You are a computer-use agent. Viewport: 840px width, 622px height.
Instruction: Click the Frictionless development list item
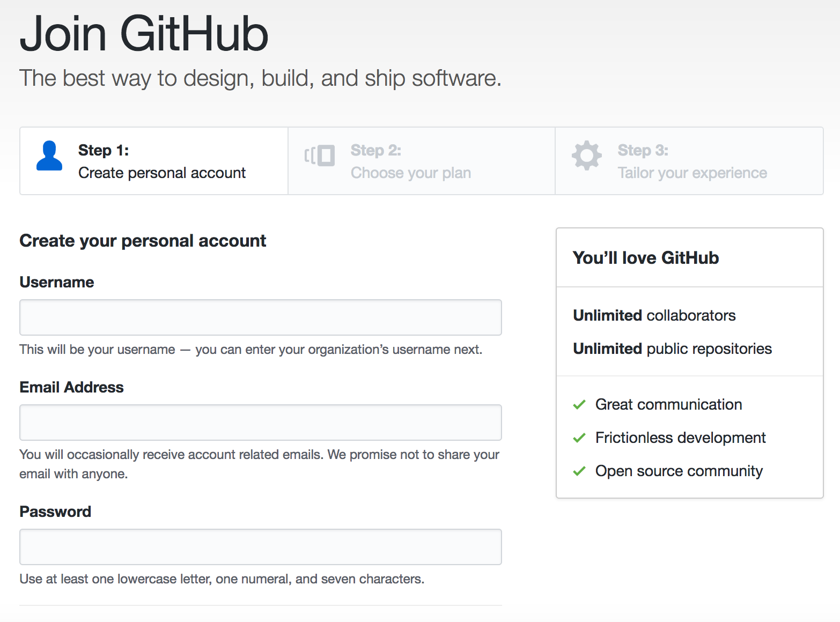coord(681,438)
